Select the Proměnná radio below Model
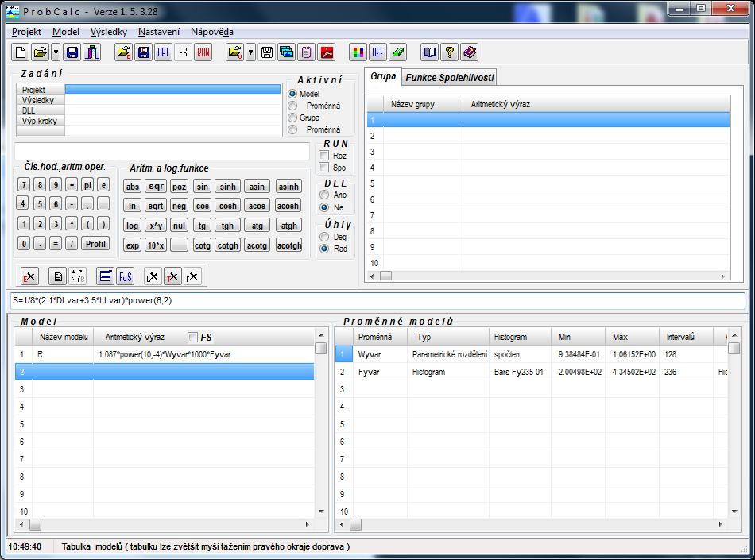755x560 pixels. tap(292, 106)
